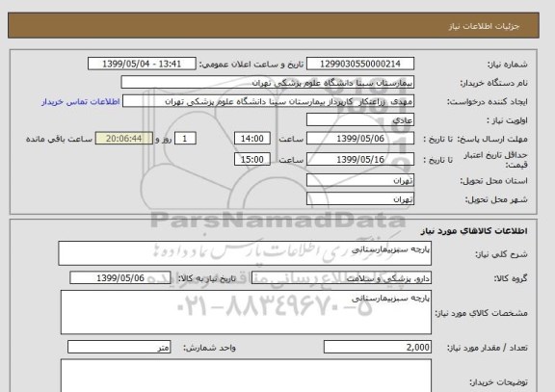The height and width of the screenshot is (392, 555).
Task: Click the شهر محل تحویل field
Action: pyautogui.click(x=360, y=198)
